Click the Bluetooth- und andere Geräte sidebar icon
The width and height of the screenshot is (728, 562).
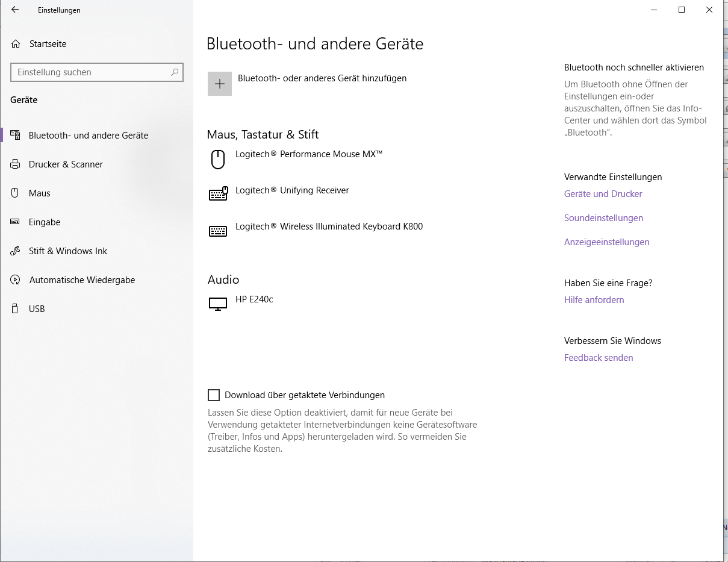(x=16, y=136)
